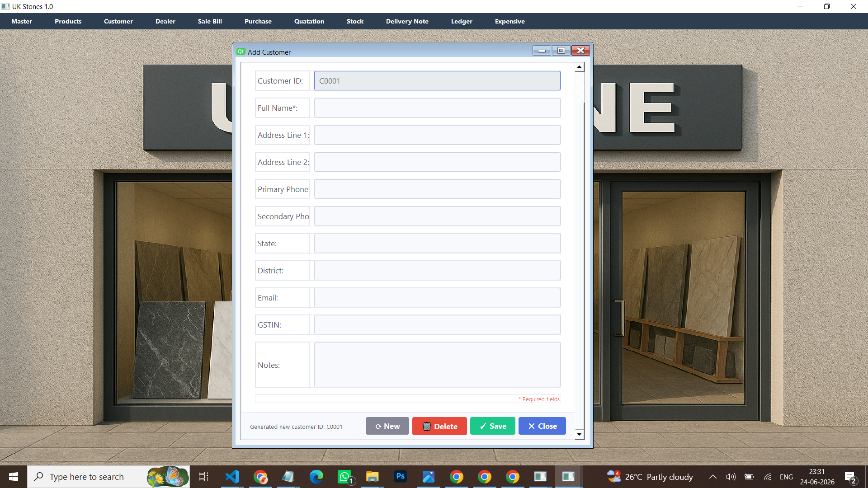The height and width of the screenshot is (488, 868).
Task: Click the '* Required fields' note
Action: [539, 399]
